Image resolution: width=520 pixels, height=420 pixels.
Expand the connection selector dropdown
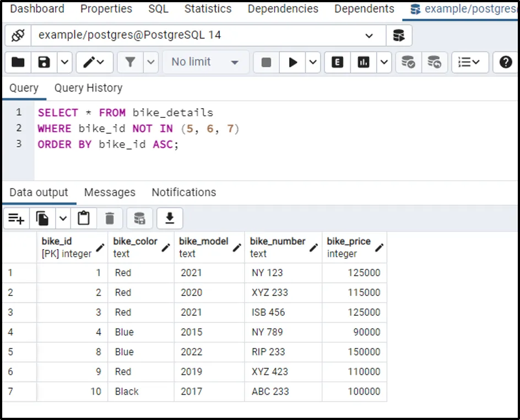369,35
